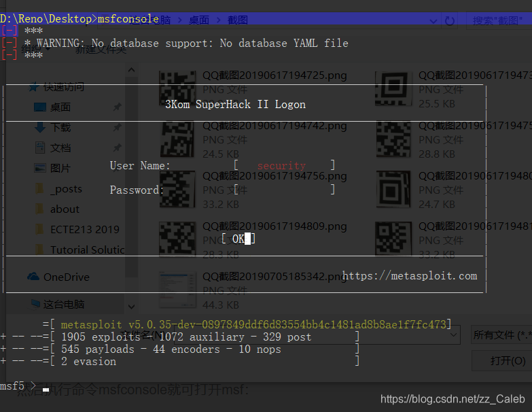
Task: Click the refresh icon in the file dialog address bar
Action: click(x=450, y=21)
